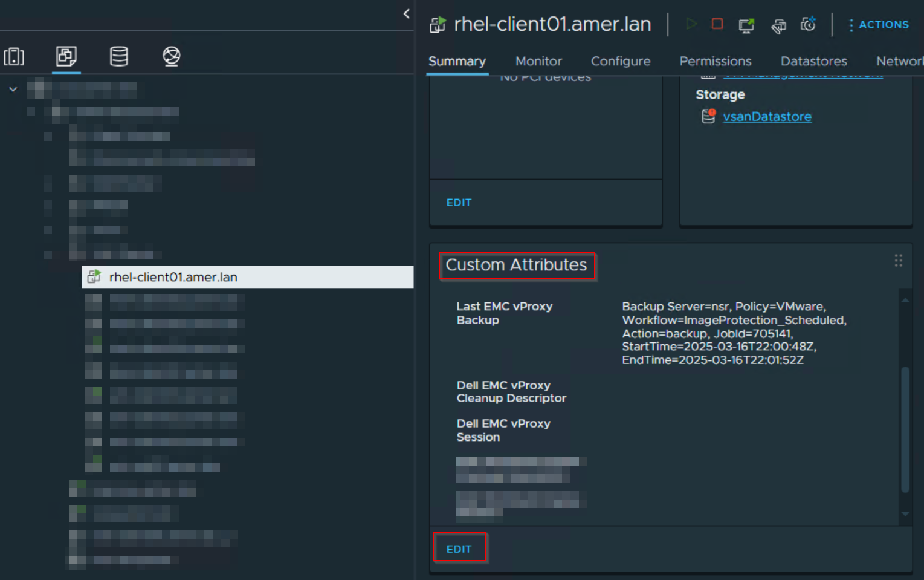Switch to the Monitor tab
The width and height of the screenshot is (924, 580).
(x=538, y=61)
